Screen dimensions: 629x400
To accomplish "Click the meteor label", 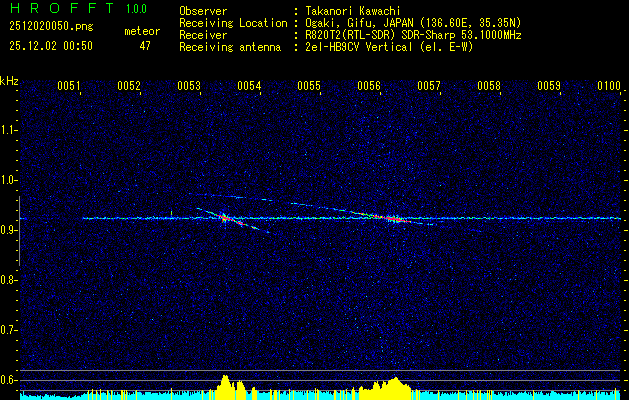I will (x=142, y=31).
